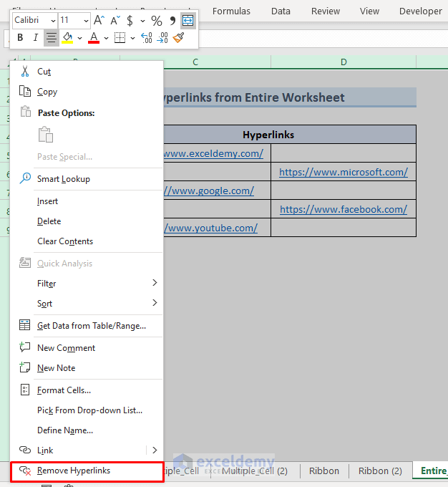
Task: Click the Bold button in mini toolbar
Action: 20,38
